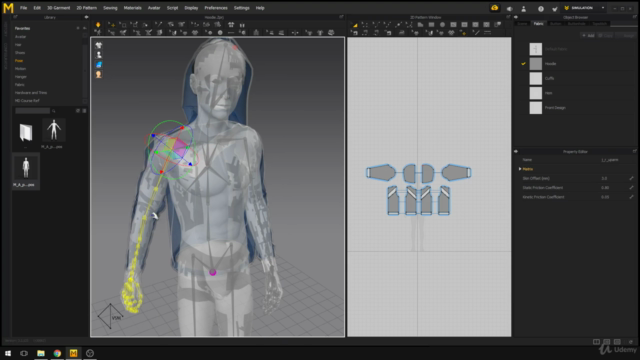The height and width of the screenshot is (360, 640).
Task: Open the help question mark icon
Action: point(541,8)
